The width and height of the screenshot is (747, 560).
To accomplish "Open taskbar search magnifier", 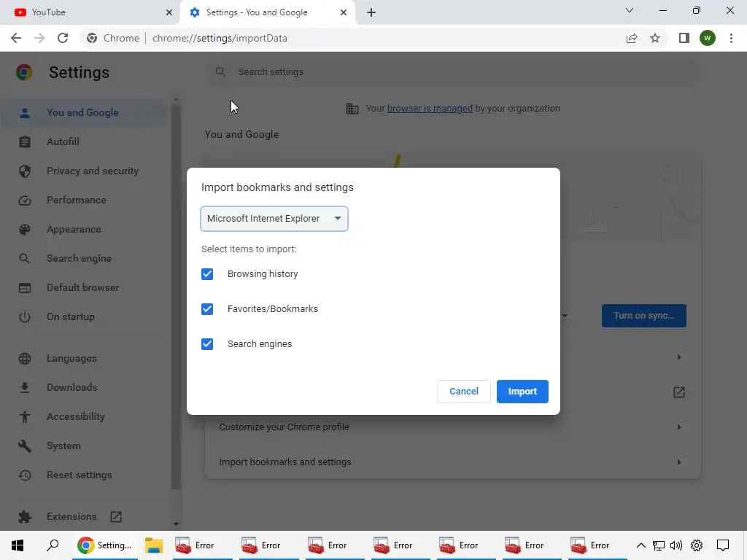I will 53,545.
